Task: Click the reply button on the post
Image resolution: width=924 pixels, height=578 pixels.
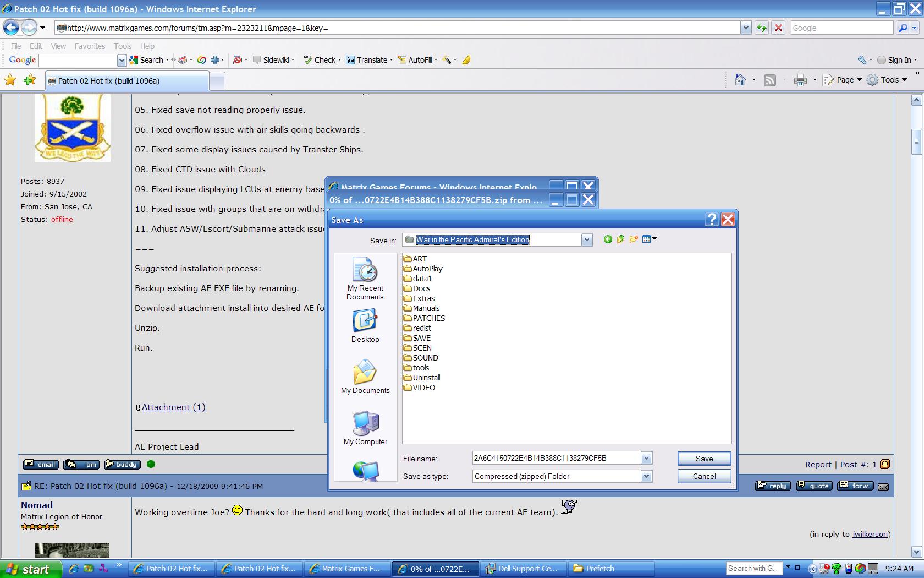Action: pos(772,486)
